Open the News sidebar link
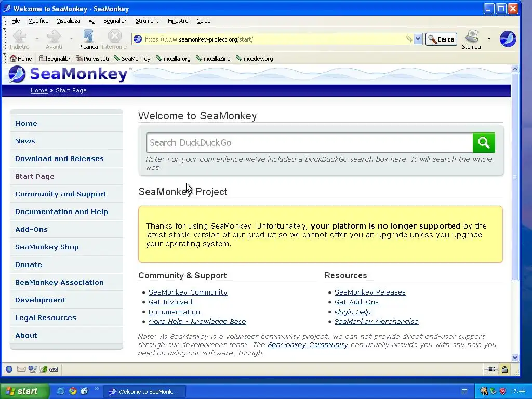The image size is (532, 399). [25, 141]
